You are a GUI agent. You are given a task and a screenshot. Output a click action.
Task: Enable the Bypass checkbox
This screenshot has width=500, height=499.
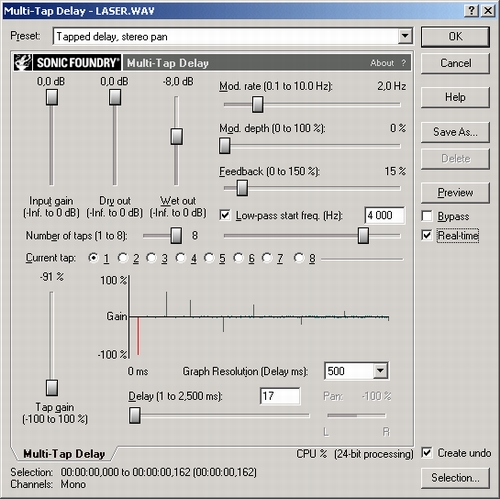[x=427, y=216]
